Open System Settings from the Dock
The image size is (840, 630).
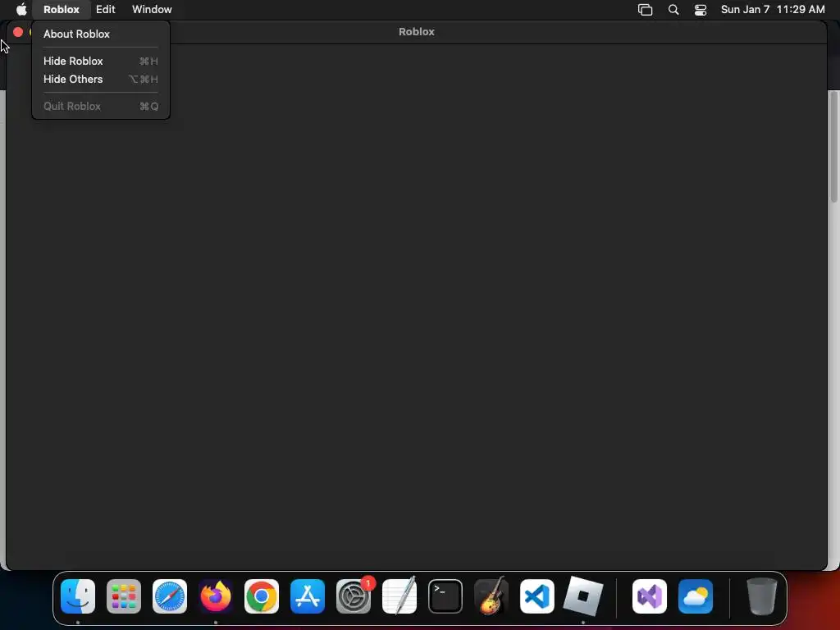click(354, 596)
